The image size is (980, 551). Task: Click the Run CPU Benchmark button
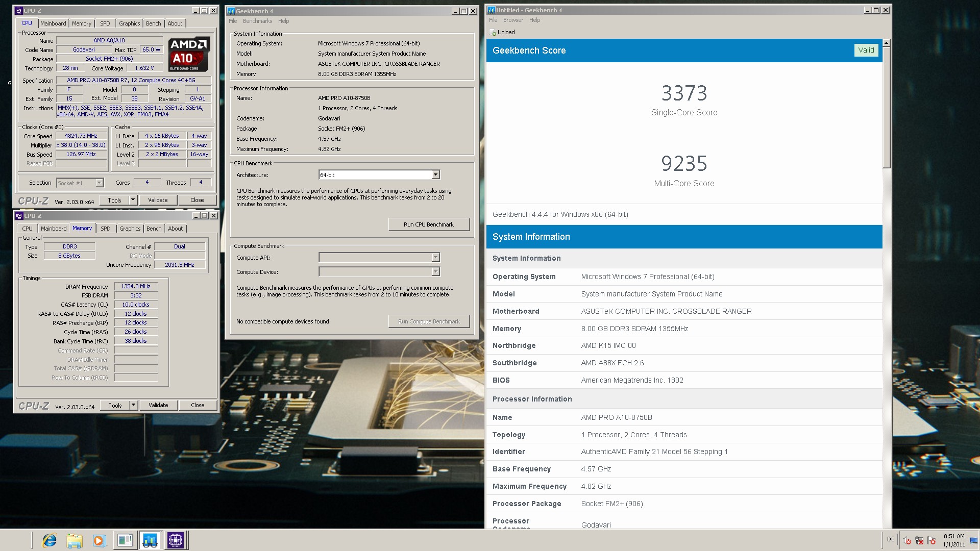click(x=429, y=224)
